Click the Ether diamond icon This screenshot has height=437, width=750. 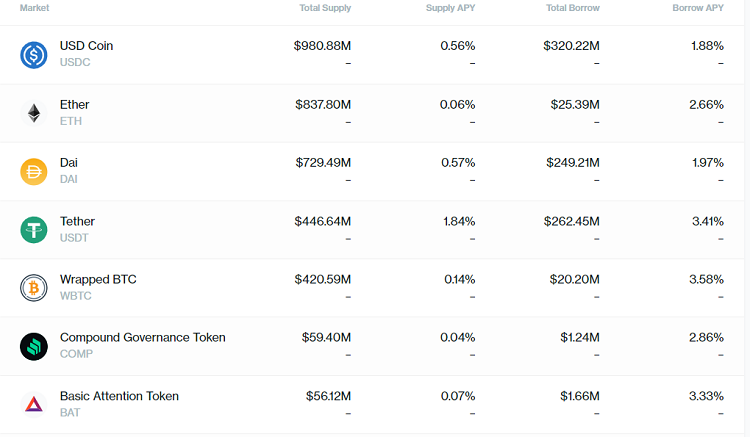34,113
